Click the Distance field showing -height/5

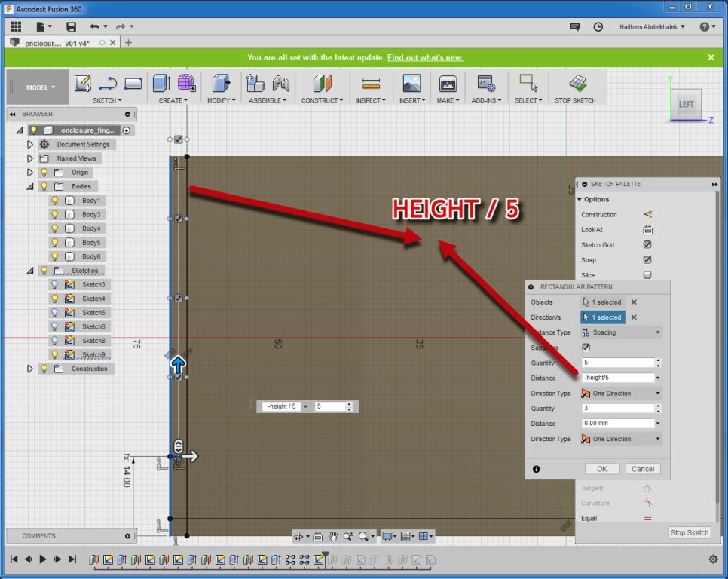(618, 378)
